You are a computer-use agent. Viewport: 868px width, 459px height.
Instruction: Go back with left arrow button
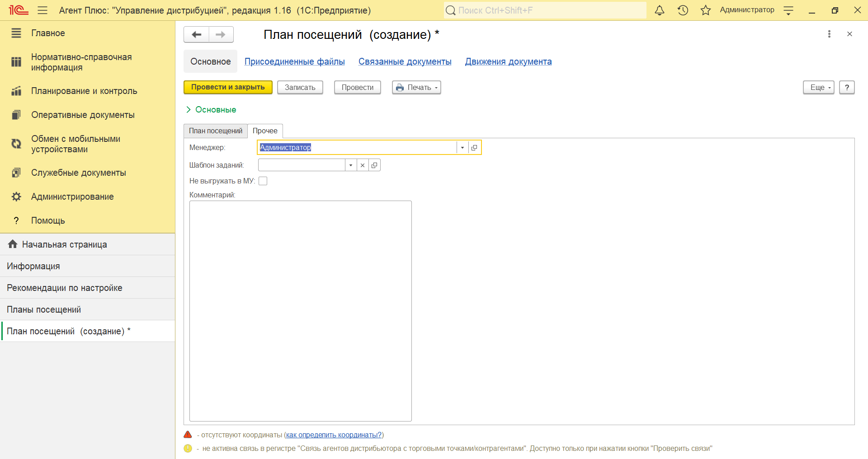[196, 34]
